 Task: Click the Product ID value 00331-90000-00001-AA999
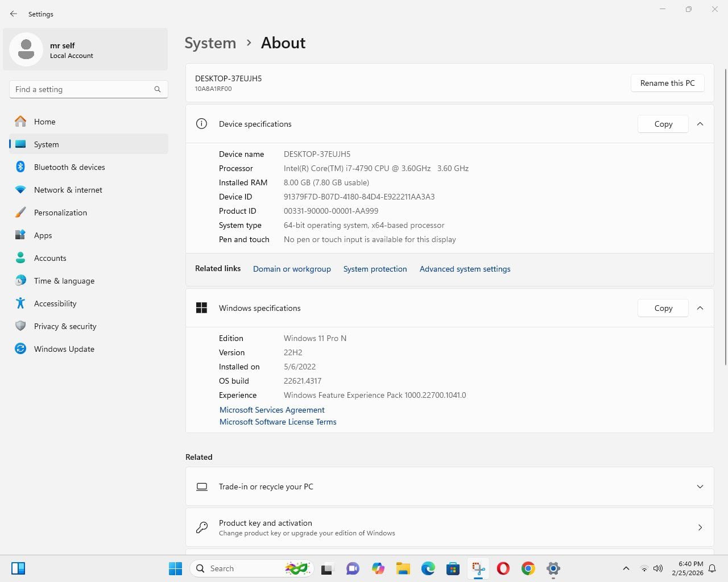pyautogui.click(x=331, y=211)
